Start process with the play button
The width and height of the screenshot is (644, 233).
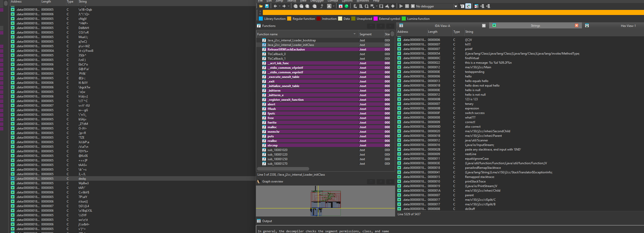click(x=401, y=6)
